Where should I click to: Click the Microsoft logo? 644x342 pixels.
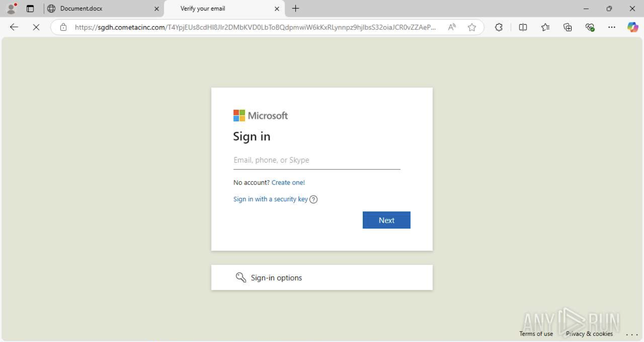click(x=260, y=116)
